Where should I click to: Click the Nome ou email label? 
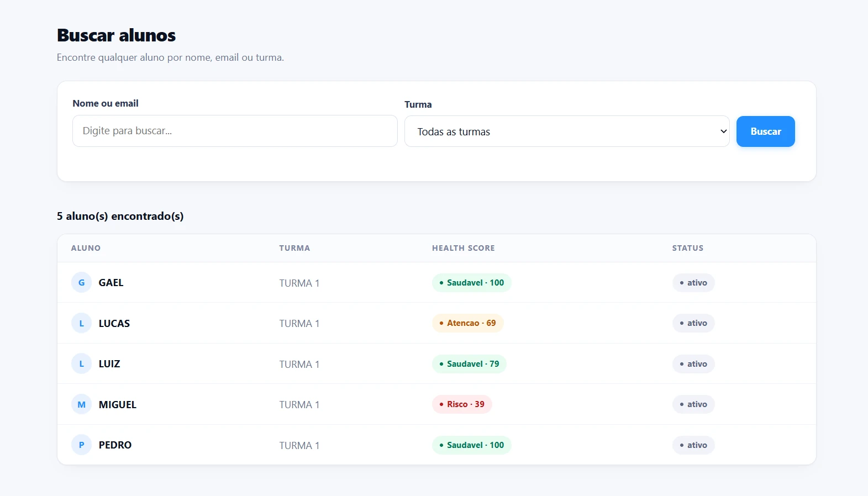click(106, 103)
